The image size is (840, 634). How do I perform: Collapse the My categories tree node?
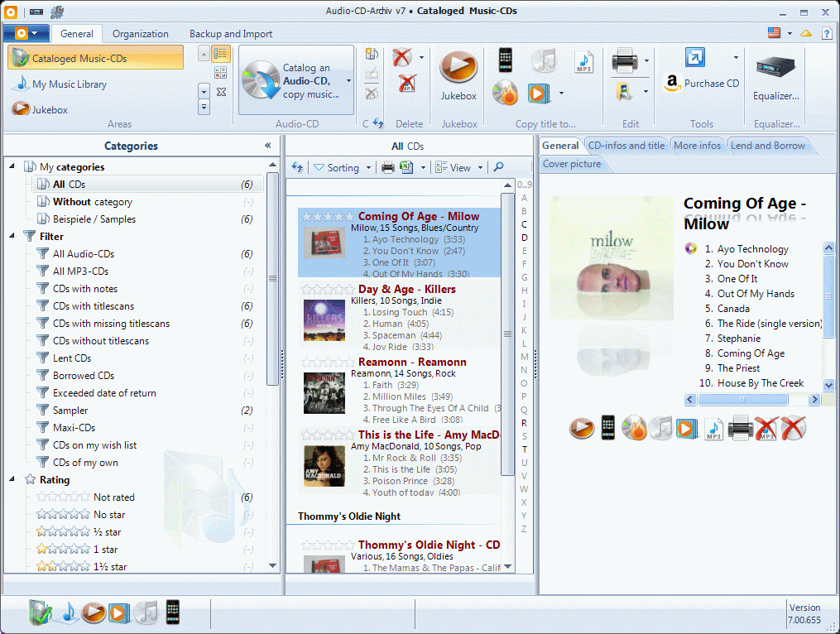(12, 166)
